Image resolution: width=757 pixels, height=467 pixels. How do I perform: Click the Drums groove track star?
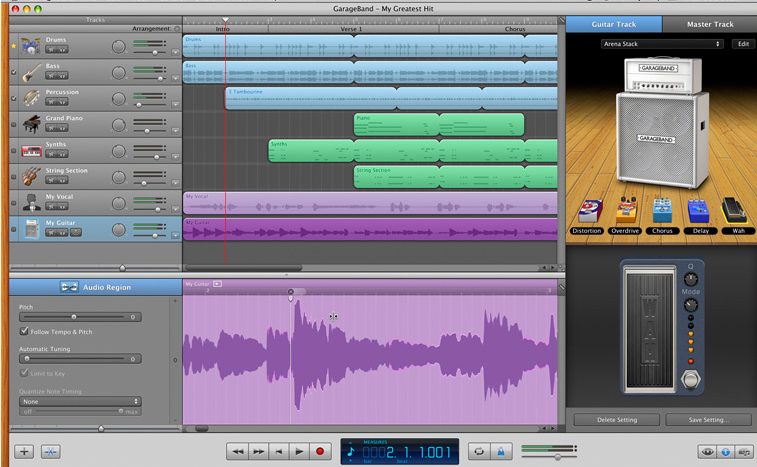(14, 46)
